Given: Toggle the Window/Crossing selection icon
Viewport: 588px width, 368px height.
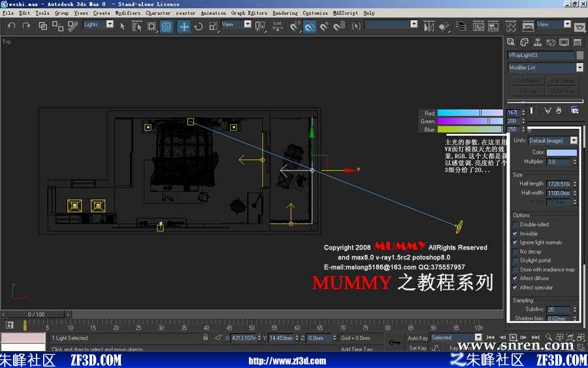Looking at the screenshot, I should [166, 26].
